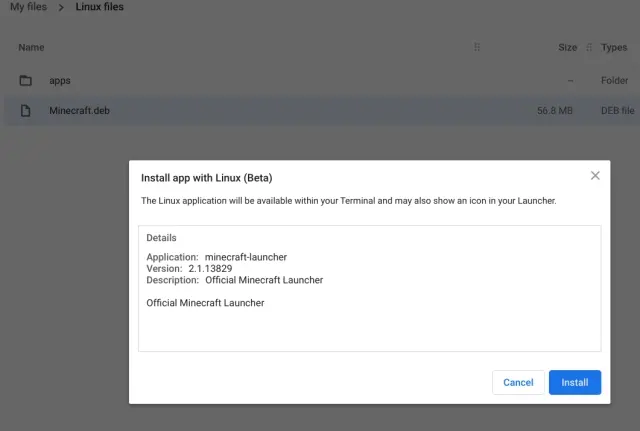Click the DEB file type label

click(x=614, y=110)
